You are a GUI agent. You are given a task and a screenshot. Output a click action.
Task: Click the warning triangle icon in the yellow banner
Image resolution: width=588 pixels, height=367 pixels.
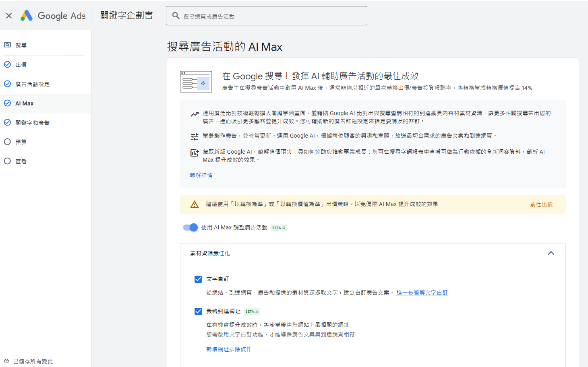coord(195,204)
